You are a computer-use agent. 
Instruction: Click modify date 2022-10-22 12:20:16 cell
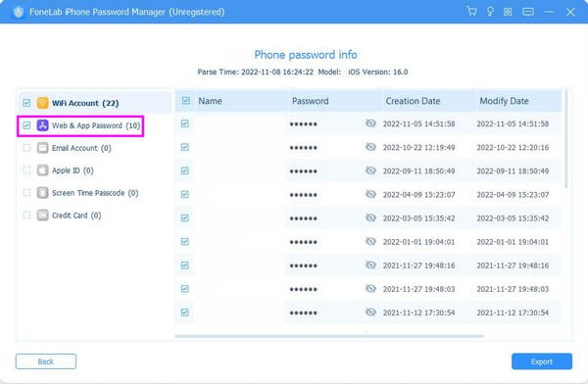point(513,147)
